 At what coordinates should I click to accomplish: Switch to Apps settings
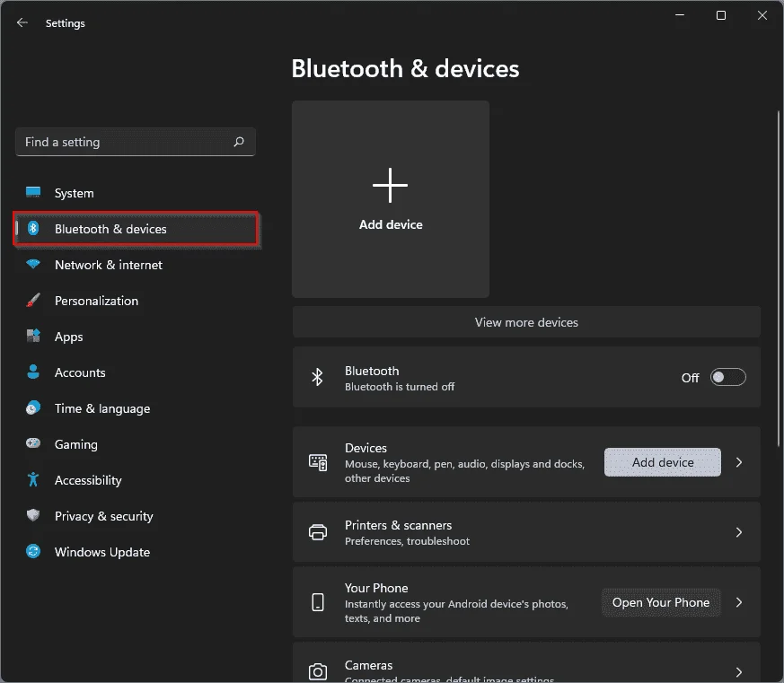tap(136, 337)
